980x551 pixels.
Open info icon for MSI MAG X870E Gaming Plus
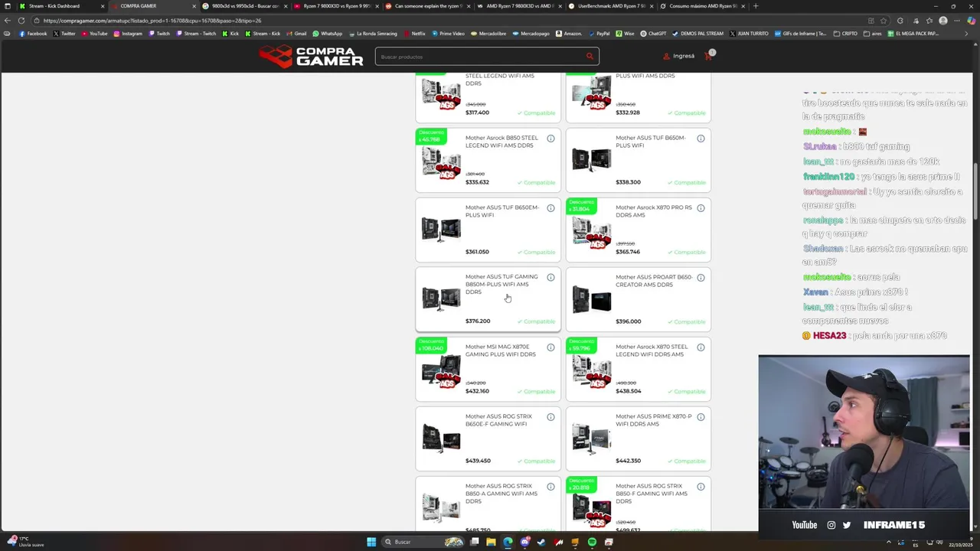550,347
